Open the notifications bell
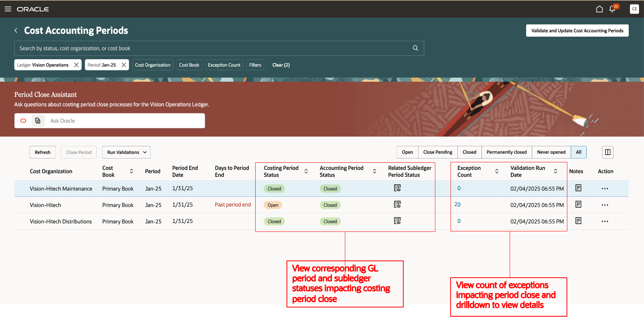Image resolution: width=644 pixels, height=317 pixels. (x=612, y=9)
